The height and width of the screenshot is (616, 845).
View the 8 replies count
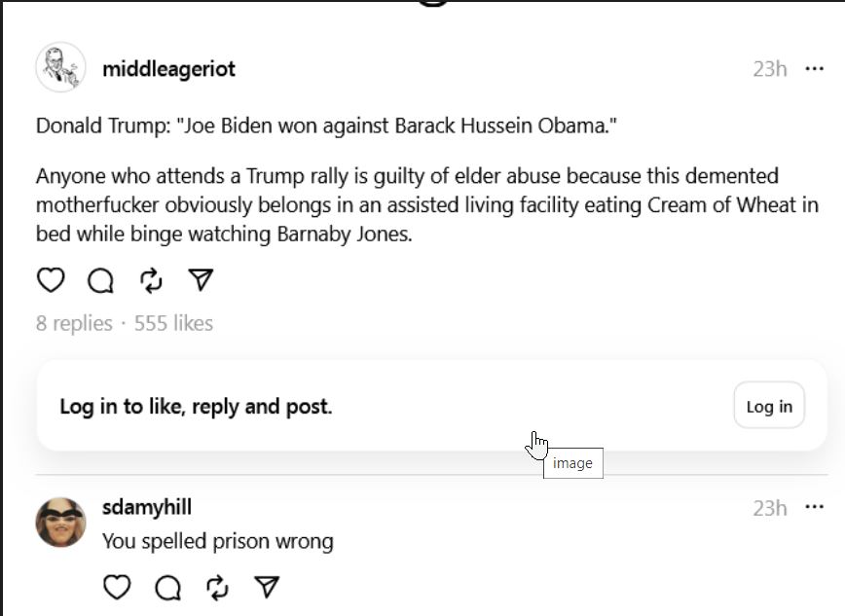click(x=74, y=323)
